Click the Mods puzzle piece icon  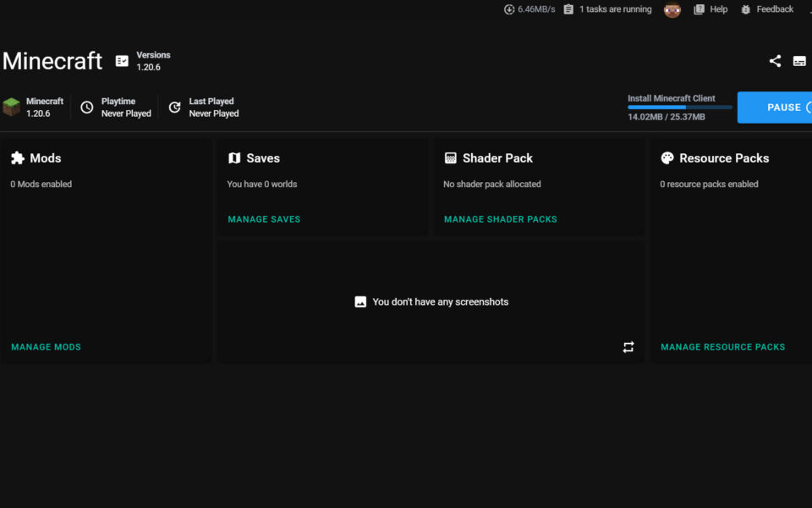click(18, 158)
